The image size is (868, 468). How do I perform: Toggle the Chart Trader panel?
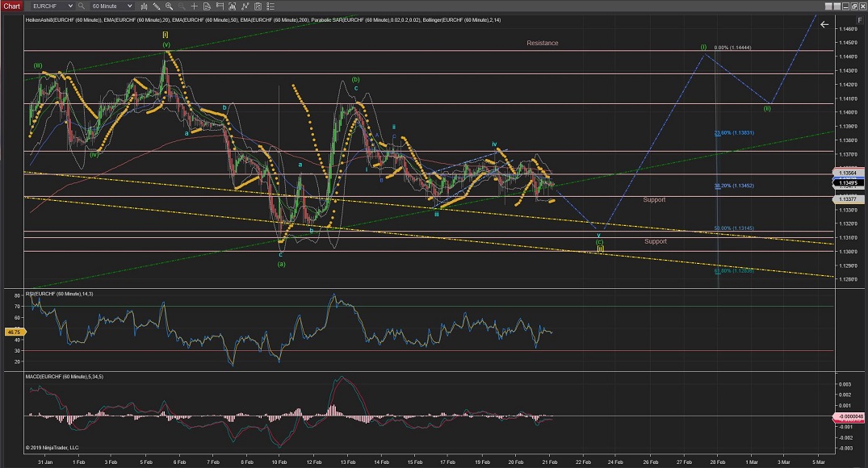coord(220,6)
